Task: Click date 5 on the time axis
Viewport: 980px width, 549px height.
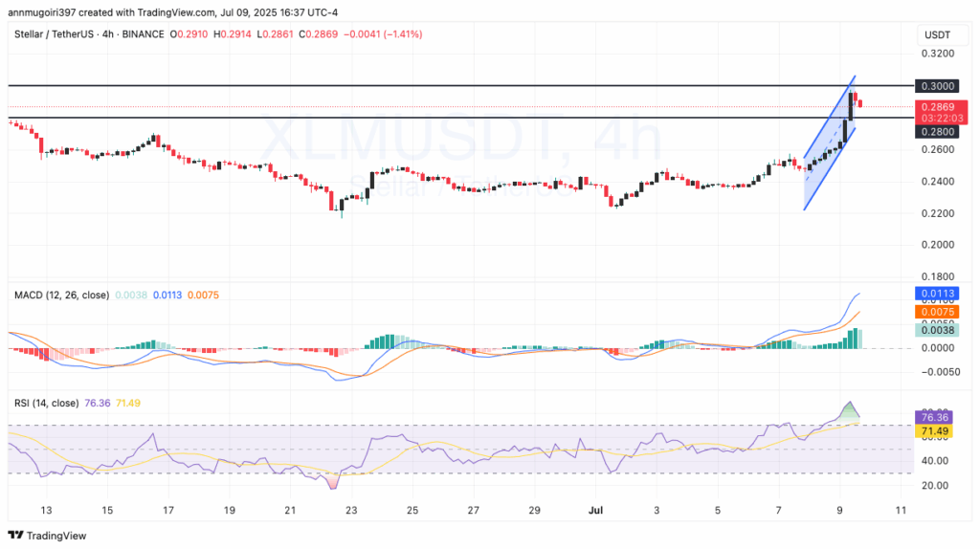Action: click(x=718, y=511)
